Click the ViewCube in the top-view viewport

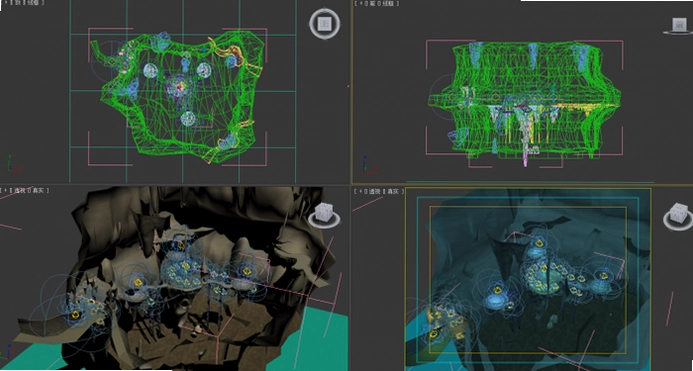click(325, 23)
